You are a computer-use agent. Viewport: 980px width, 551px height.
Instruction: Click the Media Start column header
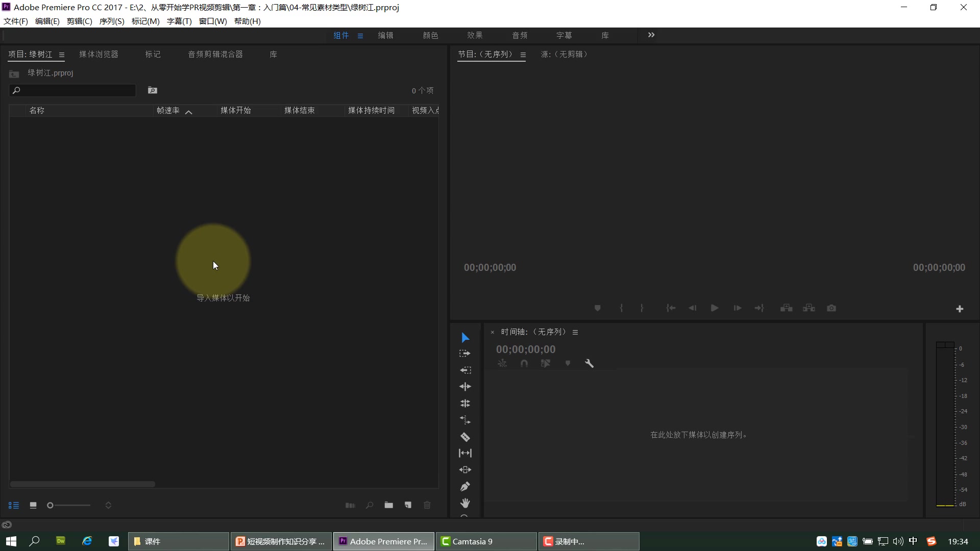(x=249, y=110)
